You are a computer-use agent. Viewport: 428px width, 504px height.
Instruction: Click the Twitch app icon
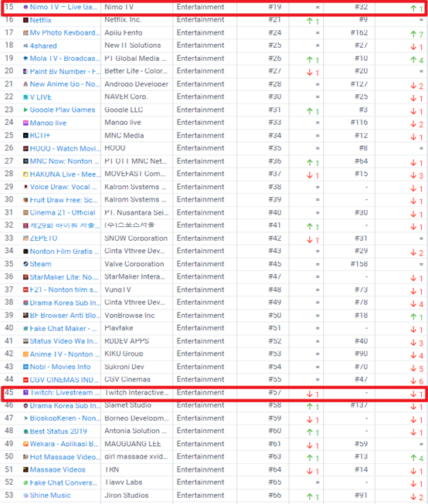click(x=25, y=392)
